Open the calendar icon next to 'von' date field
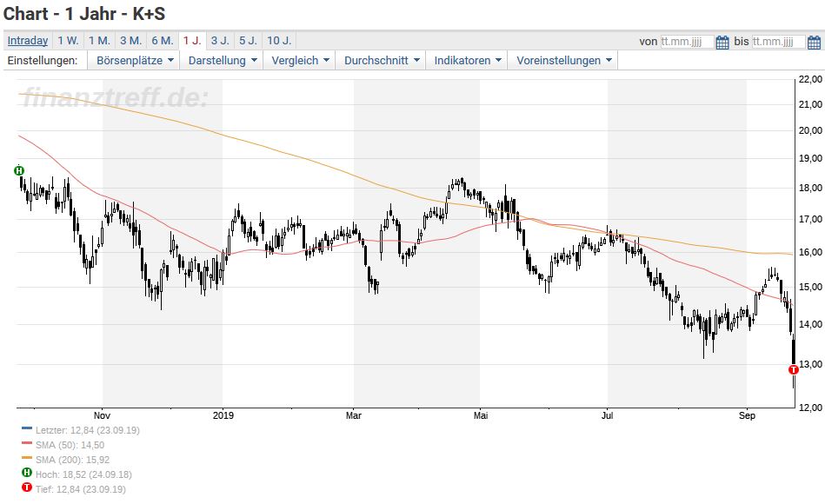Image resolution: width=825 pixels, height=504 pixels. [722, 42]
